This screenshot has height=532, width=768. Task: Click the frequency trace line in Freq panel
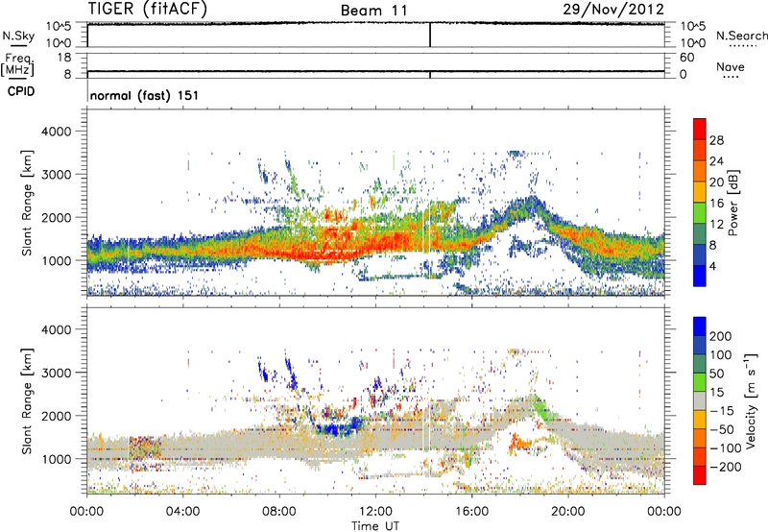[375, 71]
